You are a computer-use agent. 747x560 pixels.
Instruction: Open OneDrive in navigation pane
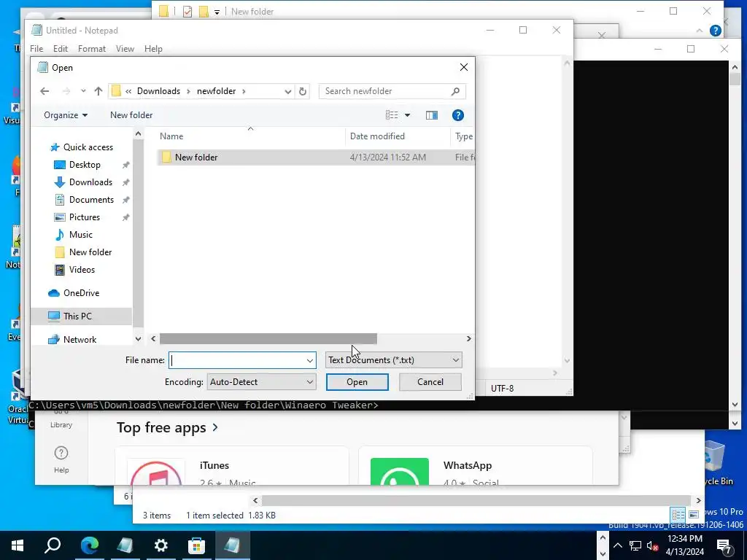click(x=81, y=293)
